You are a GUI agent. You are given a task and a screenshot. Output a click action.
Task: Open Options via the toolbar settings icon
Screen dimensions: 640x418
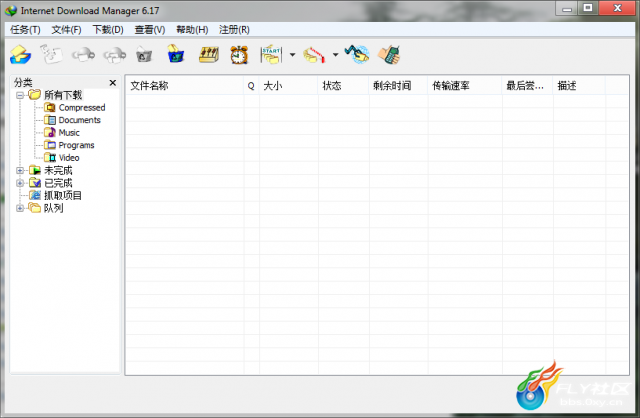point(209,55)
